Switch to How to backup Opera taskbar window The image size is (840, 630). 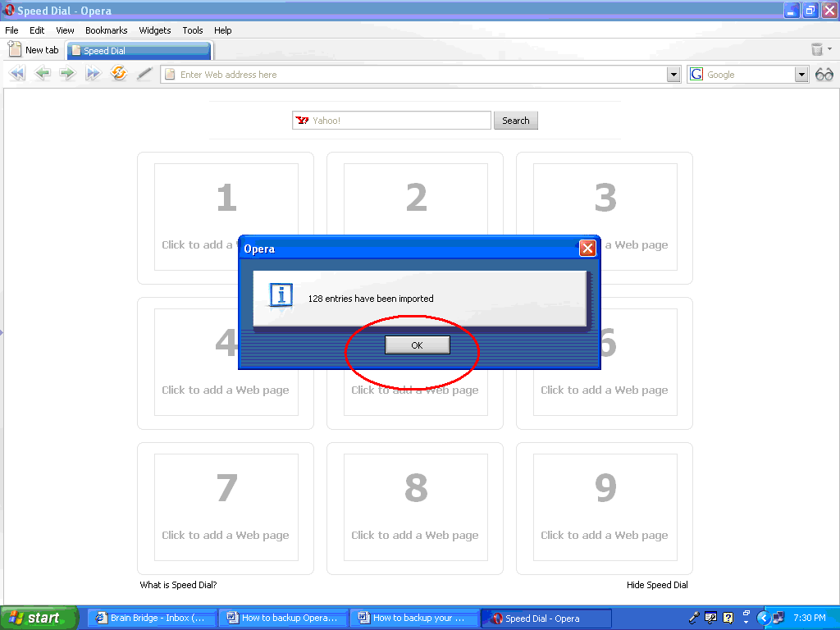pyautogui.click(x=284, y=618)
